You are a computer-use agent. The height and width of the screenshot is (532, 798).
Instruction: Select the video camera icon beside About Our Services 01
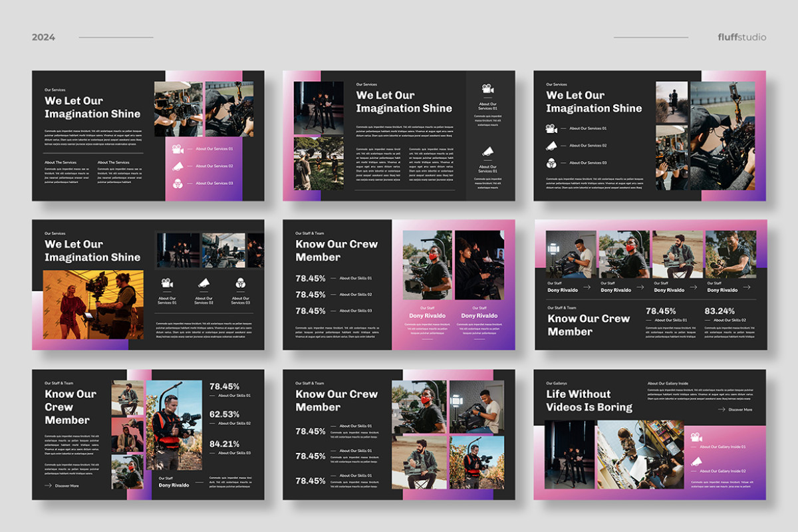click(x=177, y=150)
